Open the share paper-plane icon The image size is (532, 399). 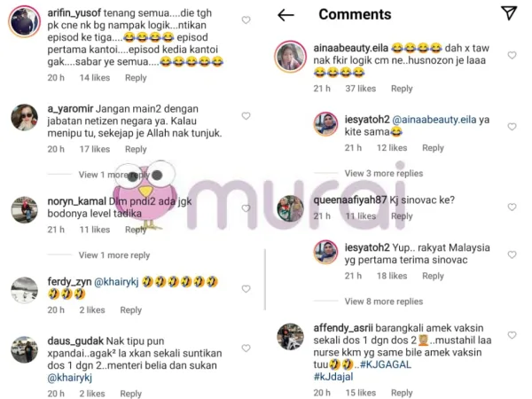[x=509, y=13]
